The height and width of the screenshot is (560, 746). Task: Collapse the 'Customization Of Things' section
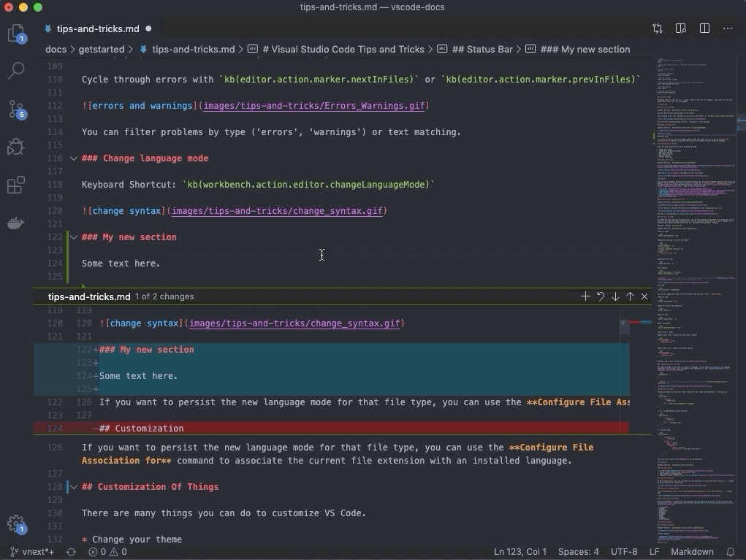[72, 487]
